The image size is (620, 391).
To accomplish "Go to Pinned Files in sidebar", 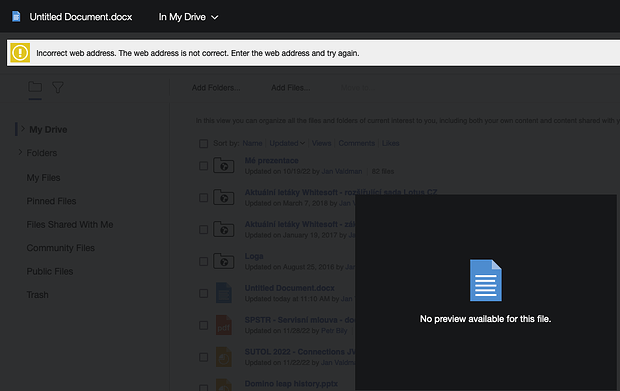I will 51,201.
